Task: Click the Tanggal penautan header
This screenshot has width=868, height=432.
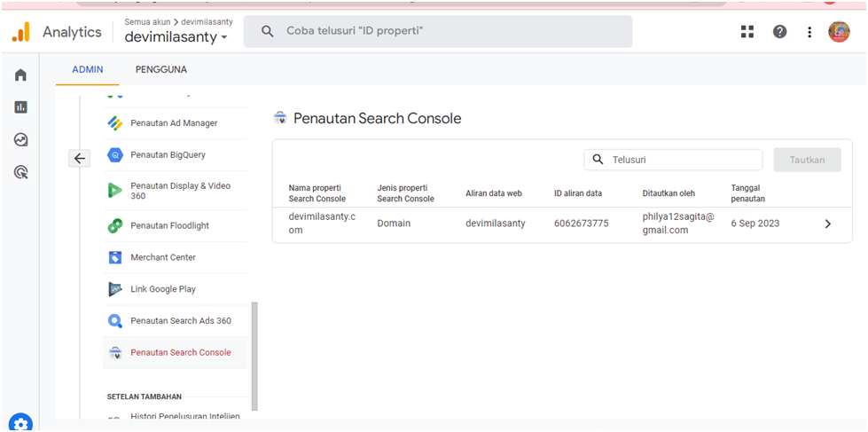Action: tap(748, 193)
